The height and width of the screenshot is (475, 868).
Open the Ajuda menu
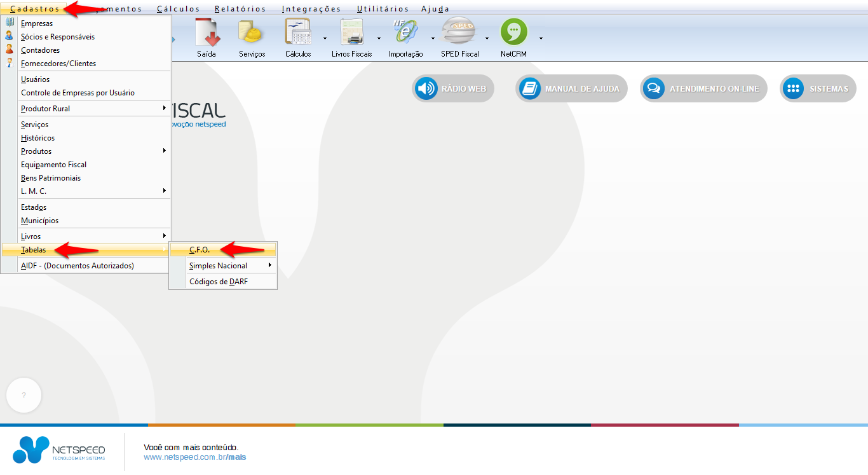[x=435, y=9]
